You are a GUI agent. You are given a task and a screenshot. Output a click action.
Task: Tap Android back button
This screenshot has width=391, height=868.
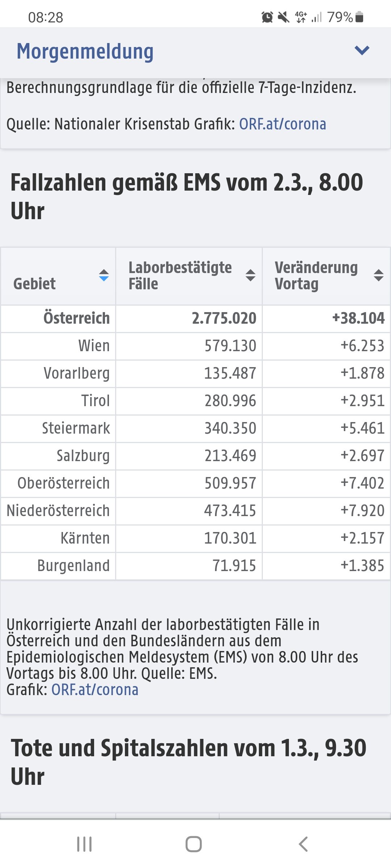click(303, 844)
